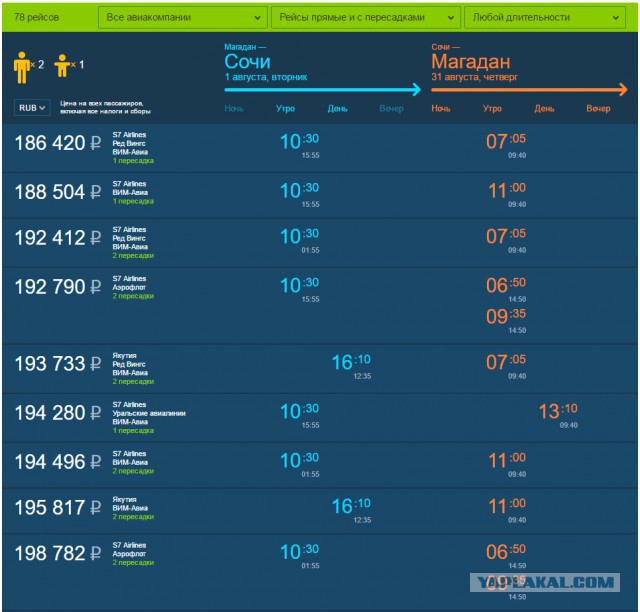Select 'День' filter for Магадан—Сочи
Image resolution: width=640 pixels, height=612 pixels.
(337, 109)
